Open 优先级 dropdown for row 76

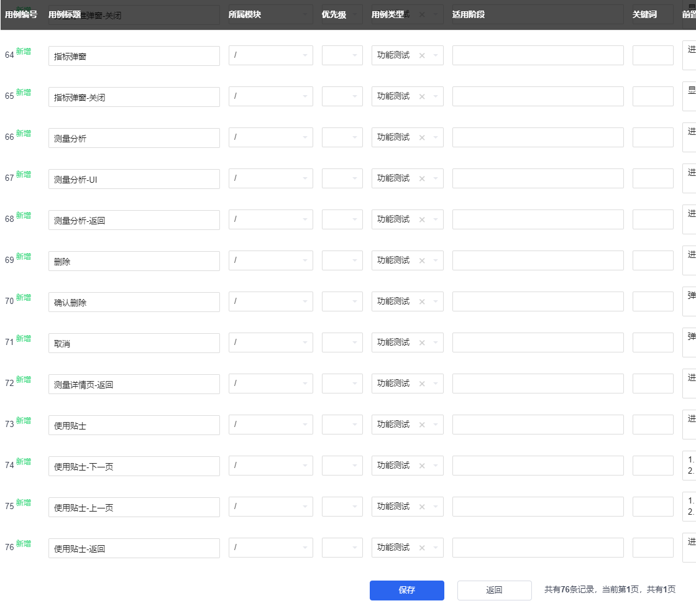342,548
